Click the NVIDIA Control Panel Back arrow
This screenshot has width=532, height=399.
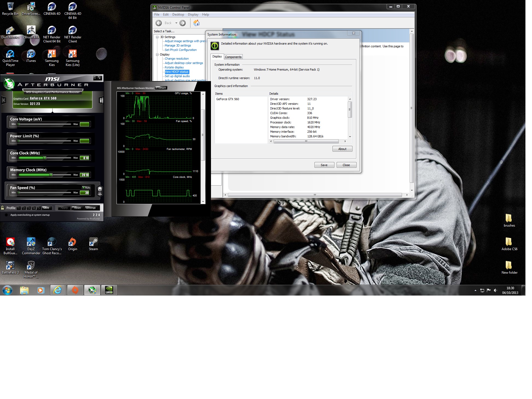[159, 23]
